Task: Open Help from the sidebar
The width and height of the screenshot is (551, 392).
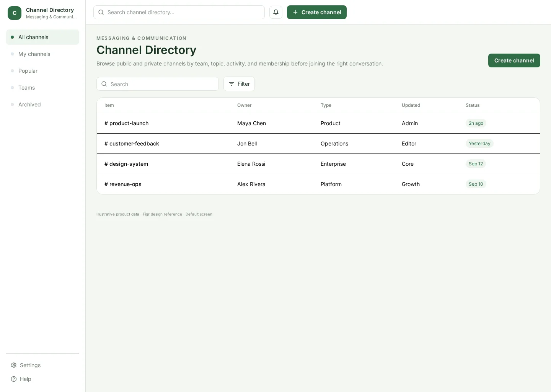Action: click(x=42, y=379)
